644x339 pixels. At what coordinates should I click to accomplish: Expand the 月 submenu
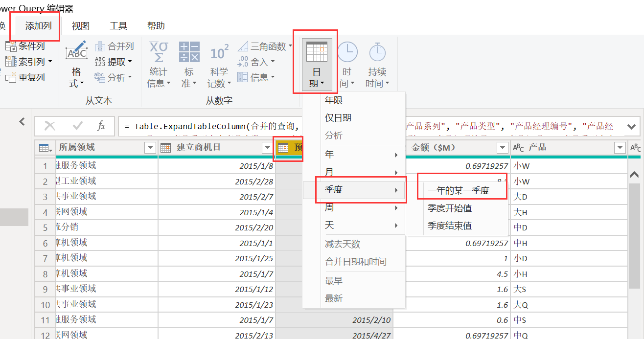pyautogui.click(x=354, y=172)
